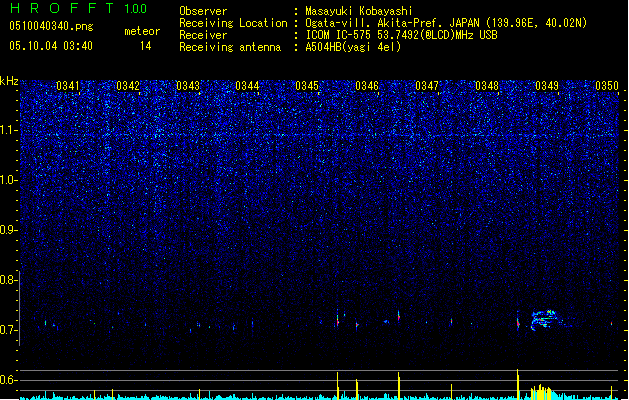This screenshot has height=400, width=629.
Task: Click the 1.0 kHz axis label
Action: click(9, 180)
